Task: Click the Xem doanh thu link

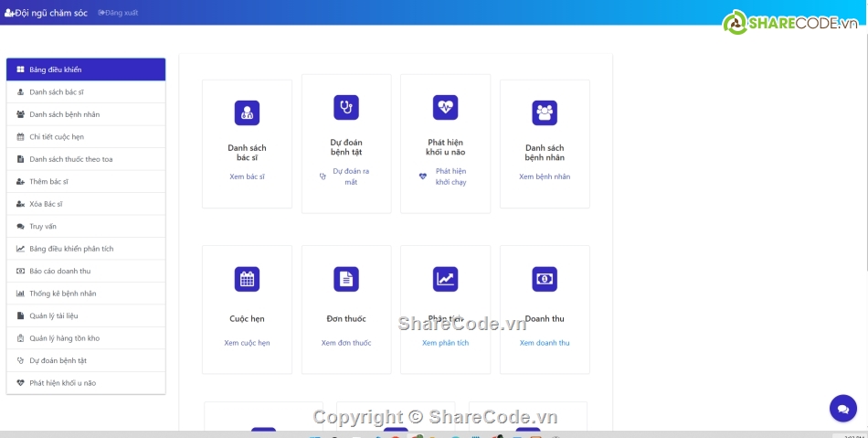Action: [x=545, y=343]
